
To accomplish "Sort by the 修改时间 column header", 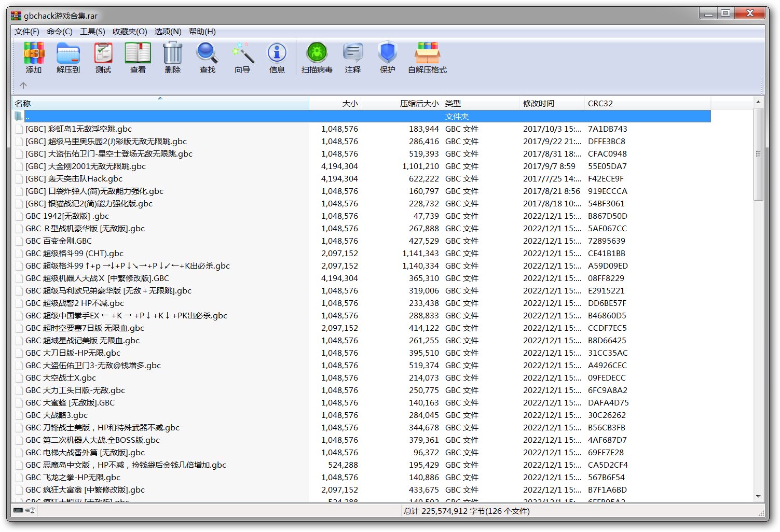I will [552, 103].
